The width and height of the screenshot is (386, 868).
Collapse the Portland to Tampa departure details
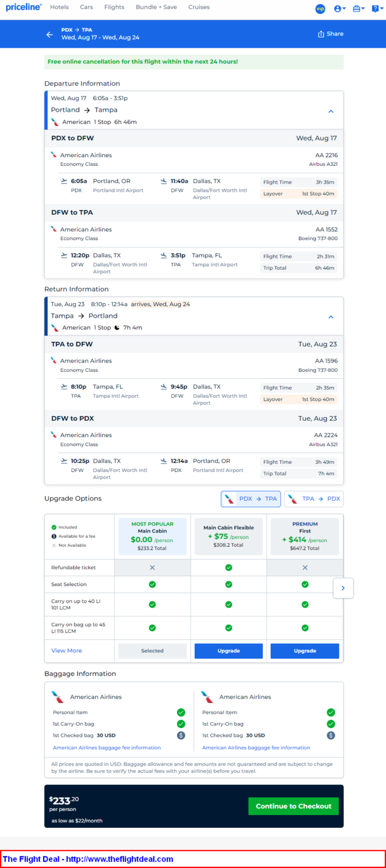pyautogui.click(x=331, y=112)
